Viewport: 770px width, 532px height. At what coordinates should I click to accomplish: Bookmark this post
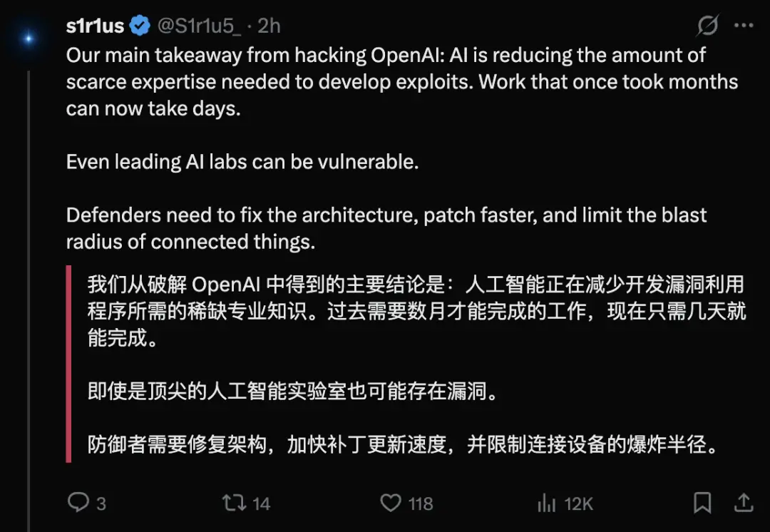(702, 503)
